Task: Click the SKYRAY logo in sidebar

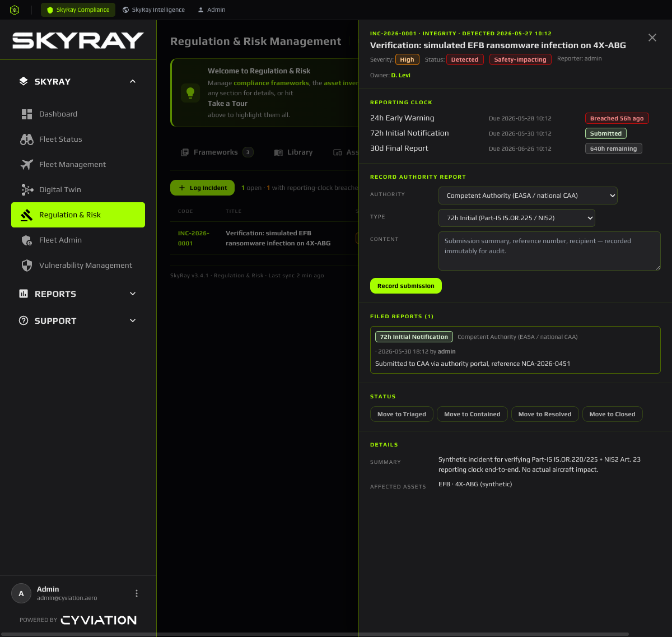Action: [78, 40]
